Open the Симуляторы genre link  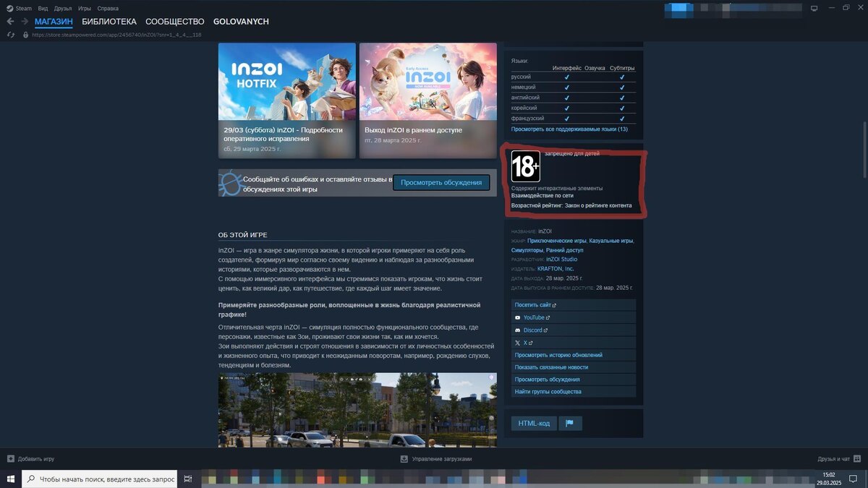coord(527,249)
